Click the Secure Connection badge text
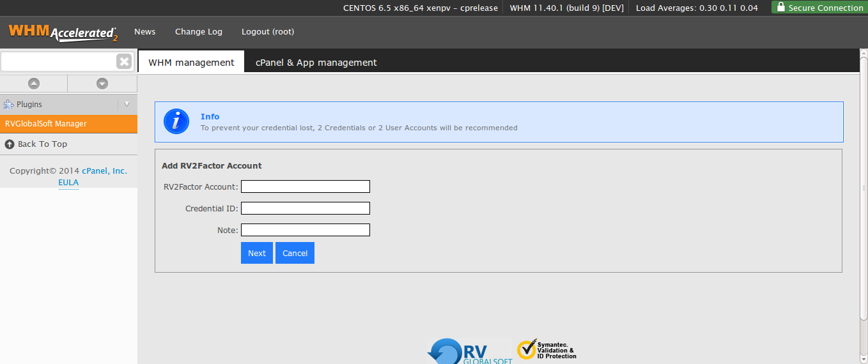Screen dimensions: 868x364 click(x=826, y=8)
